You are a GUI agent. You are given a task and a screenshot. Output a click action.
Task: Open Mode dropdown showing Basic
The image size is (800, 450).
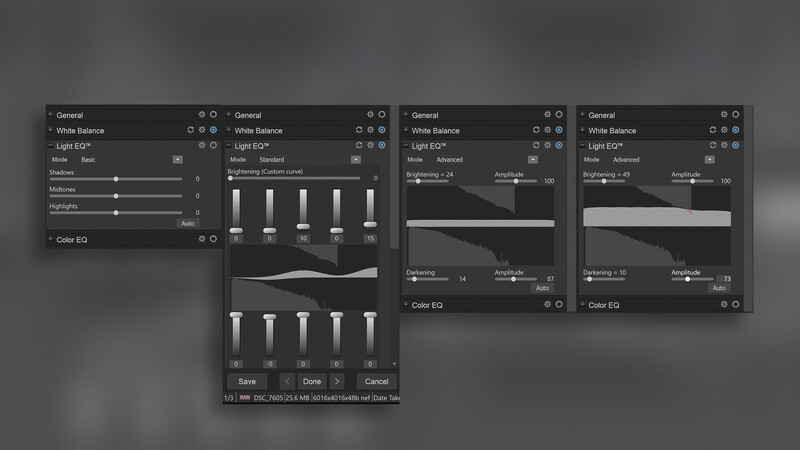click(x=177, y=160)
